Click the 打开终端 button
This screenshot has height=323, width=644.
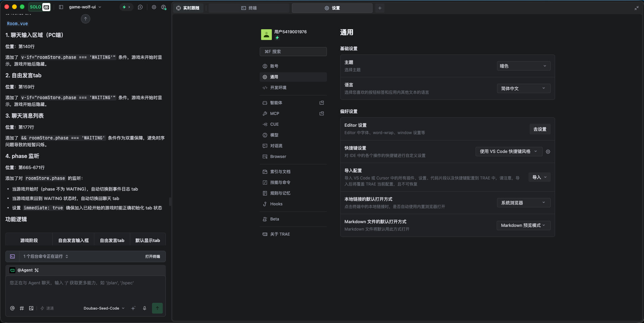(153, 256)
